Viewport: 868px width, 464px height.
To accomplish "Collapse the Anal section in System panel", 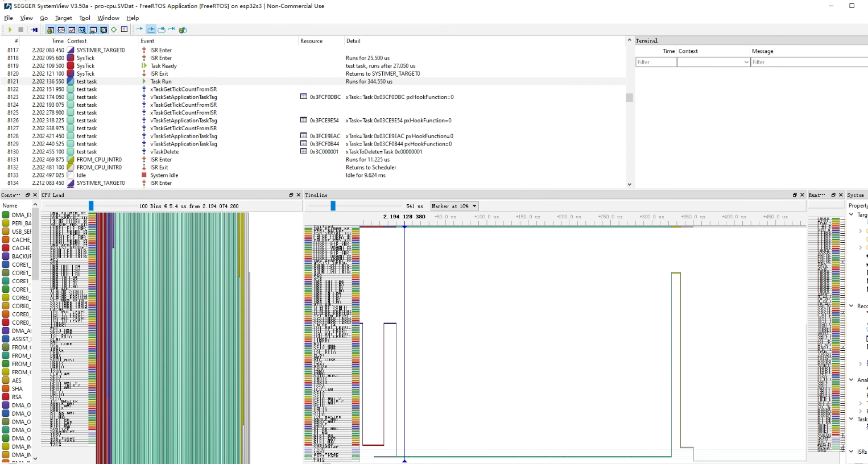I will (x=852, y=380).
